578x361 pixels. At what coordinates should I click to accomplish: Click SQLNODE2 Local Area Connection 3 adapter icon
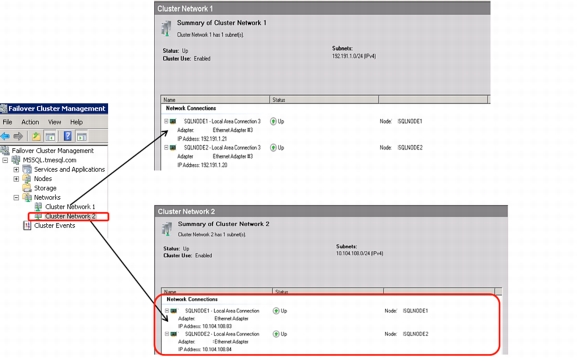tap(173, 147)
